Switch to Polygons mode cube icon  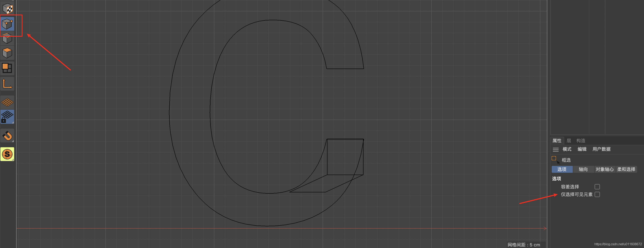tap(7, 53)
